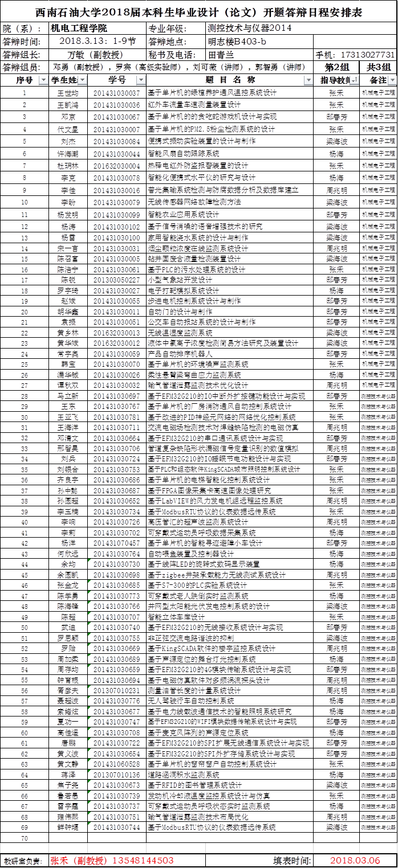This screenshot has height=868, width=398.
Task: Select the 测控技术与仪器2014 major cell
Action: pos(259,28)
